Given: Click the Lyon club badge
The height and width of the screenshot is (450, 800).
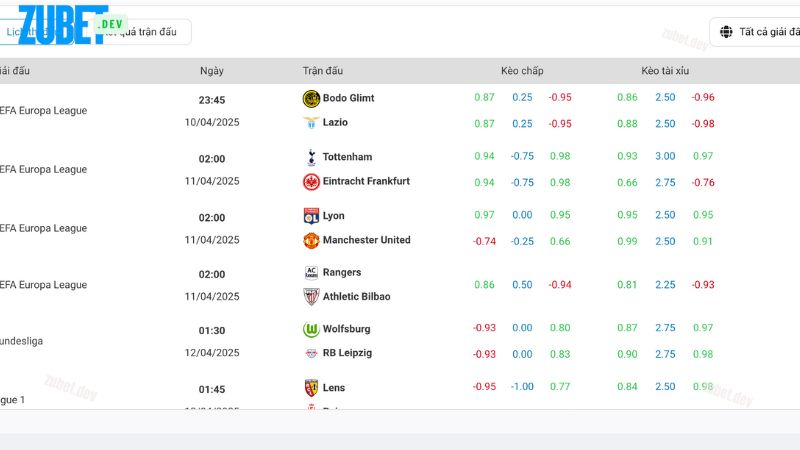Looking at the screenshot, I should (311, 216).
